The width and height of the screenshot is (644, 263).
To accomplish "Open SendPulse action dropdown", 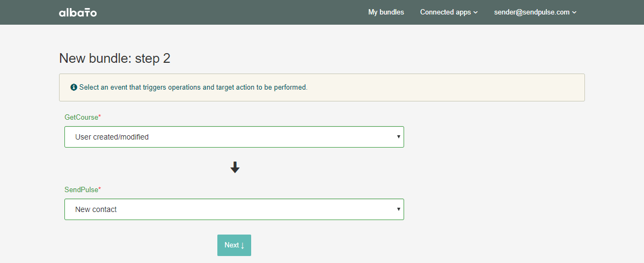I will point(234,209).
